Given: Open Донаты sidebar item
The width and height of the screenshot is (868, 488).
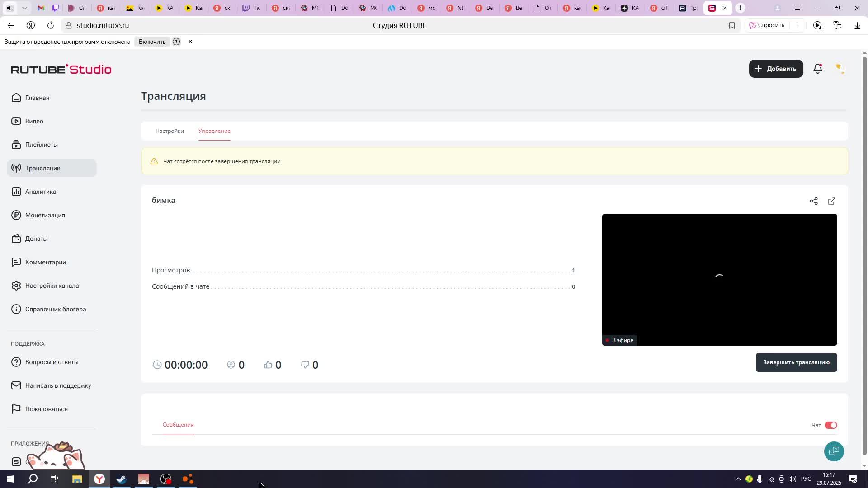Looking at the screenshot, I should pyautogui.click(x=36, y=239).
